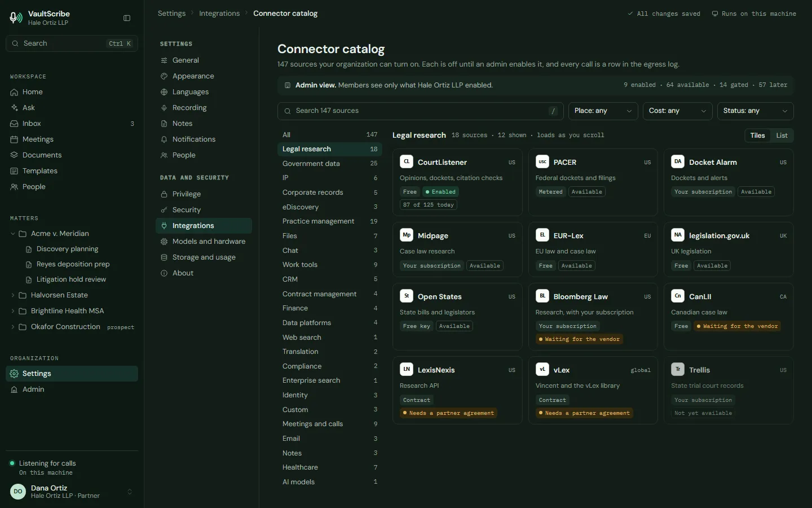
Task: Switch to Tiles view
Action: 757,135
